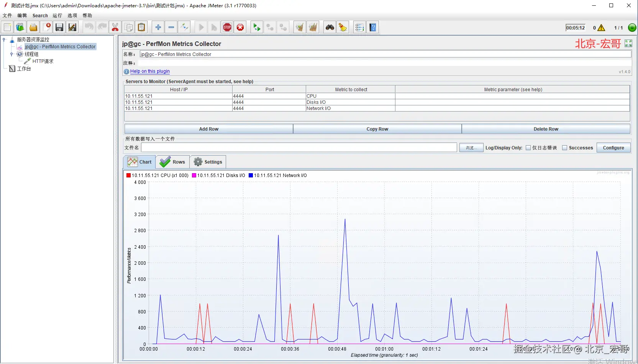Switch to the Settings tab
Viewport: 638px width, 364px height.
(x=208, y=162)
